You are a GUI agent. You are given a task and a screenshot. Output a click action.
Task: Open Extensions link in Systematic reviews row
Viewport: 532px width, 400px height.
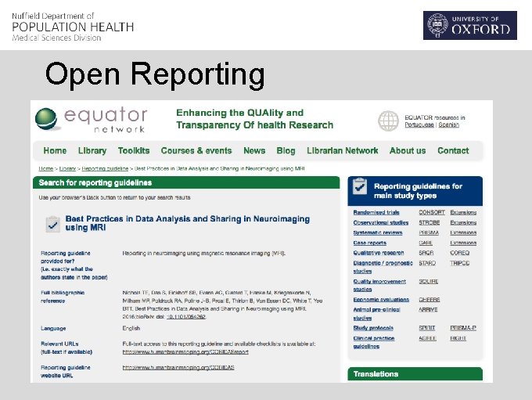click(463, 232)
